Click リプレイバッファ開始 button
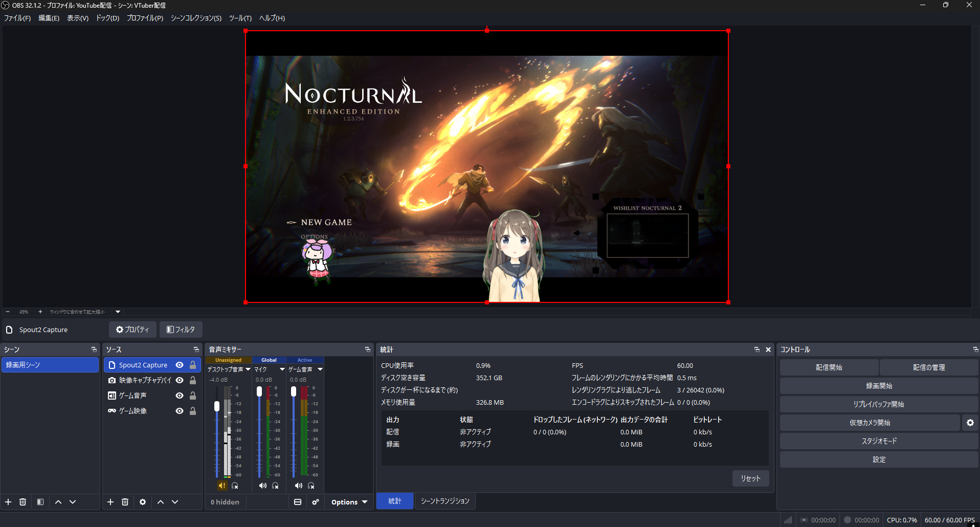Image resolution: width=980 pixels, height=527 pixels. (879, 404)
